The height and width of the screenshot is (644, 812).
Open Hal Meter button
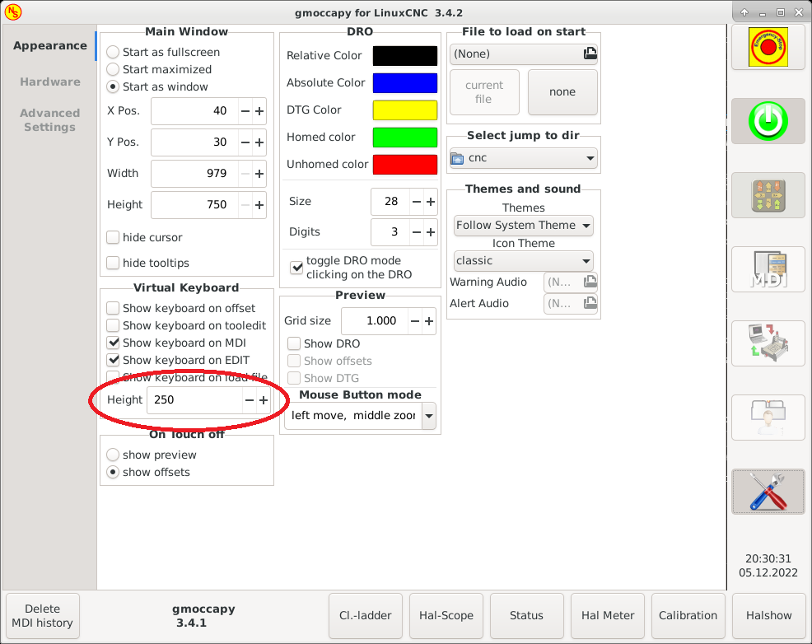[608, 616]
